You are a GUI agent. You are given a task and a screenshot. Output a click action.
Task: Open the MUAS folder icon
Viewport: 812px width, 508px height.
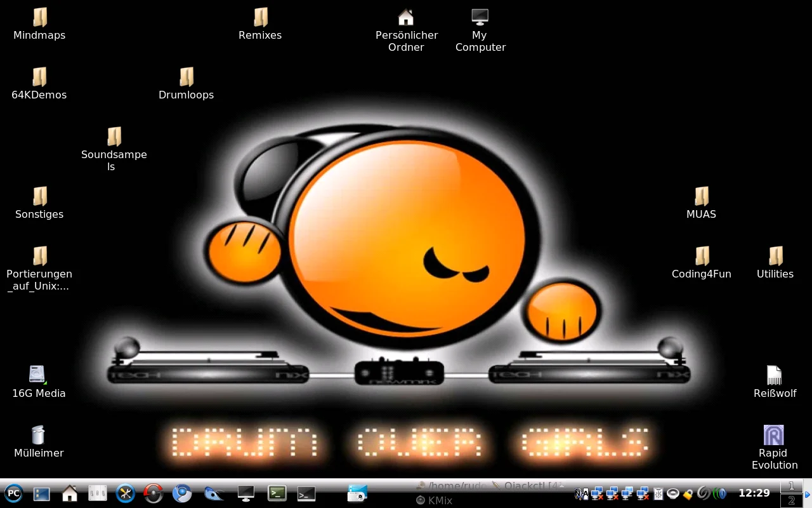pyautogui.click(x=701, y=203)
